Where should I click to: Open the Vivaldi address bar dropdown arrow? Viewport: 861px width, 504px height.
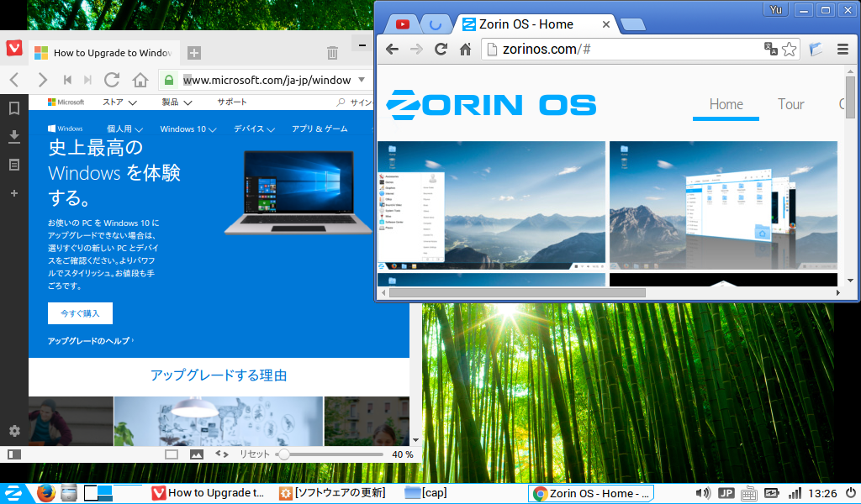point(362,80)
